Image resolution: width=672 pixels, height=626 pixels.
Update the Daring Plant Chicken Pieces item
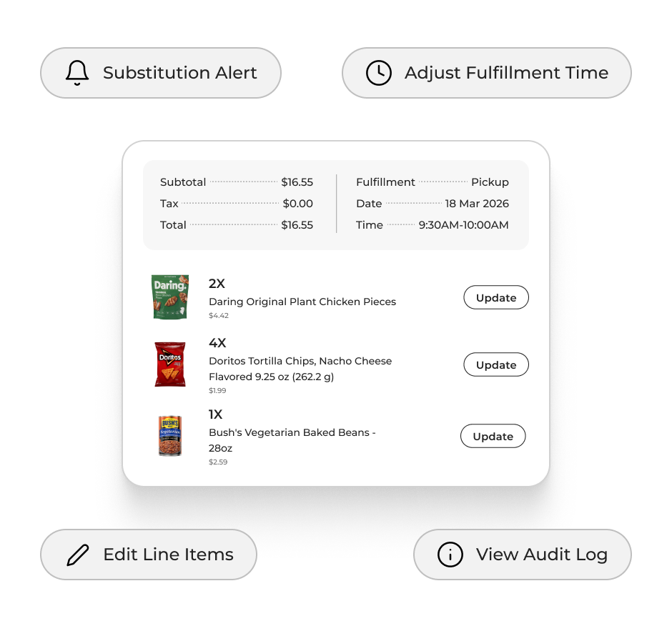(496, 298)
